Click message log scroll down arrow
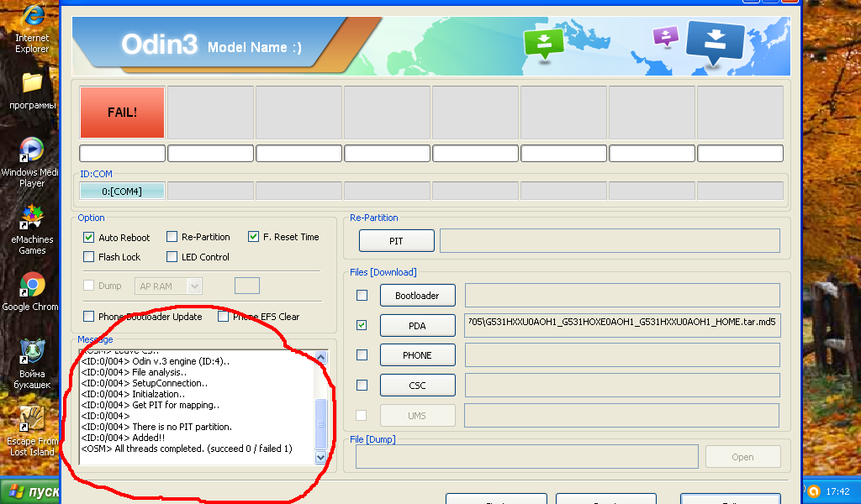Viewport: 861px width, 504px height. click(x=320, y=457)
